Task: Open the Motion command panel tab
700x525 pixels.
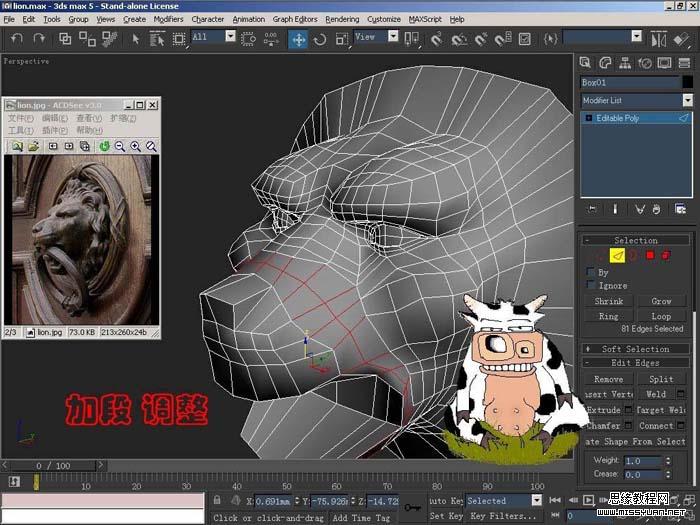Action: coord(645,63)
